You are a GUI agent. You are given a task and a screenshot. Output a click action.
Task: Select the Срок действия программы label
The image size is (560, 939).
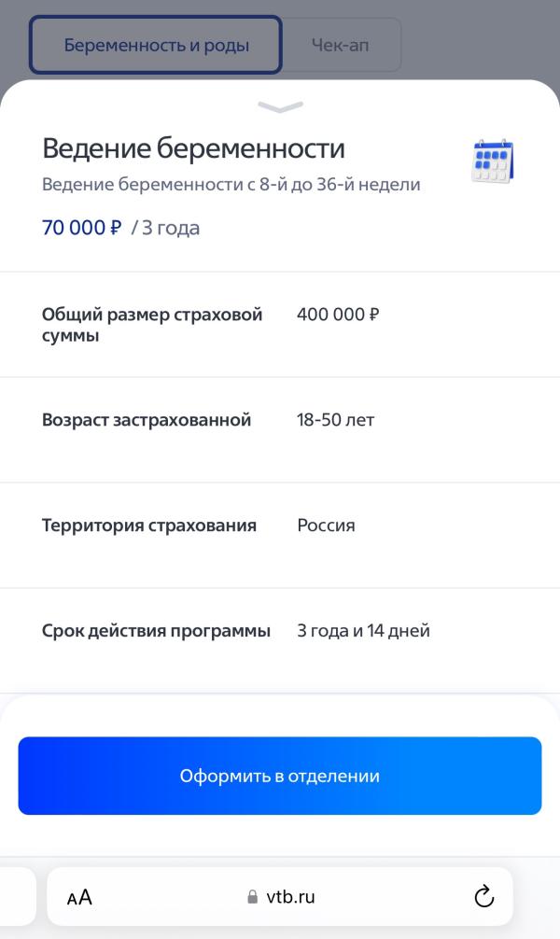pos(156,631)
